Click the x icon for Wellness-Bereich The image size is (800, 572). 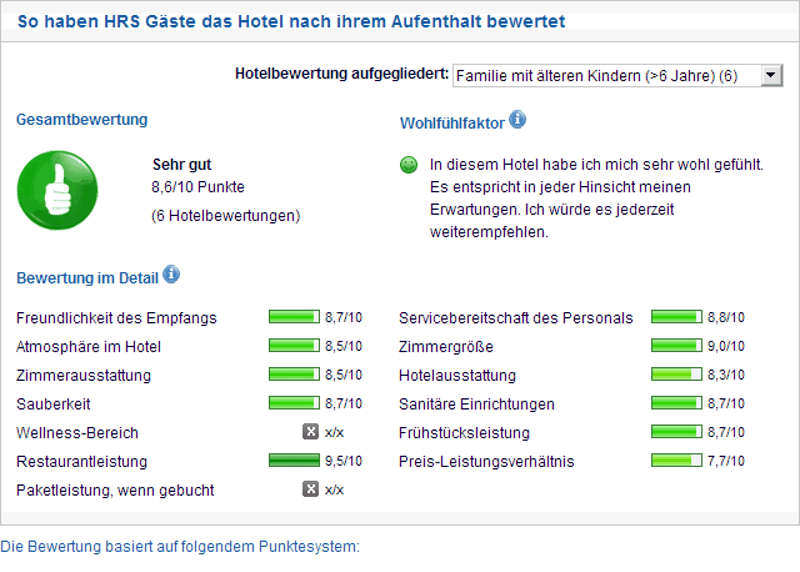click(311, 432)
